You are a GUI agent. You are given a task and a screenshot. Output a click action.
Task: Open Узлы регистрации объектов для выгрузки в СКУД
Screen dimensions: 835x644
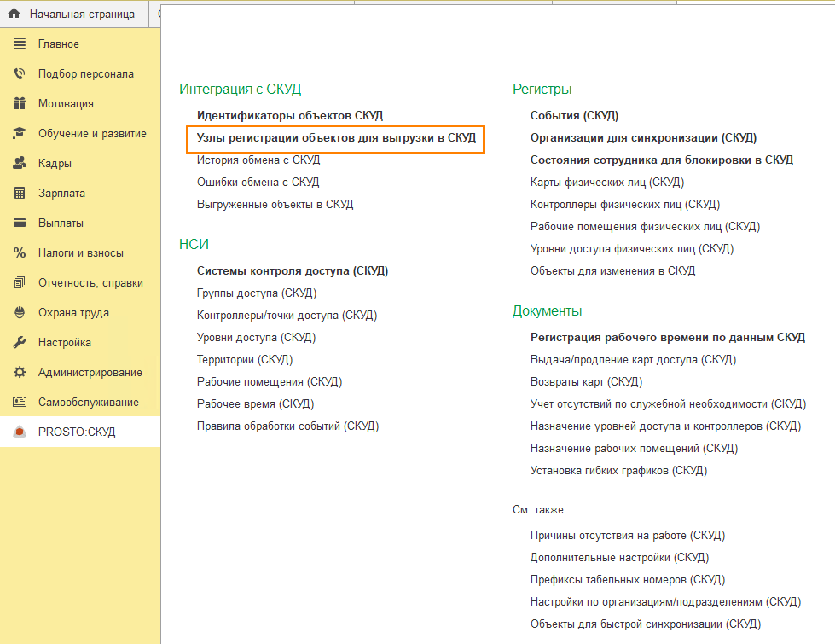tap(336, 137)
